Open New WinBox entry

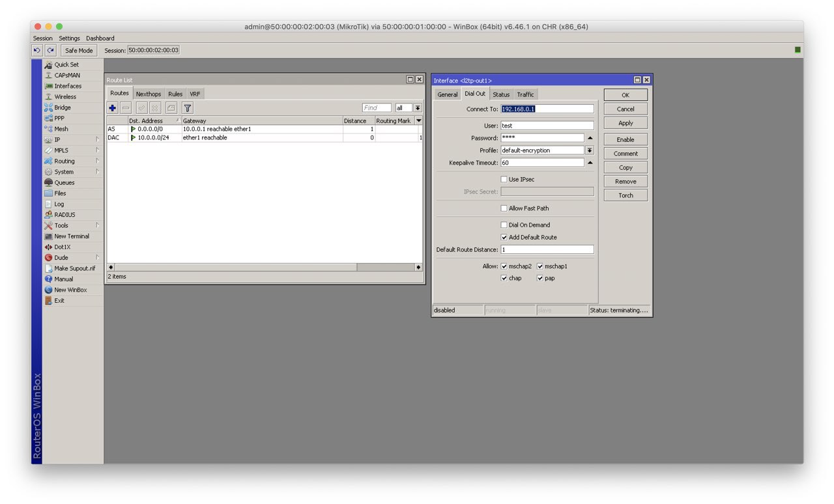coord(70,290)
